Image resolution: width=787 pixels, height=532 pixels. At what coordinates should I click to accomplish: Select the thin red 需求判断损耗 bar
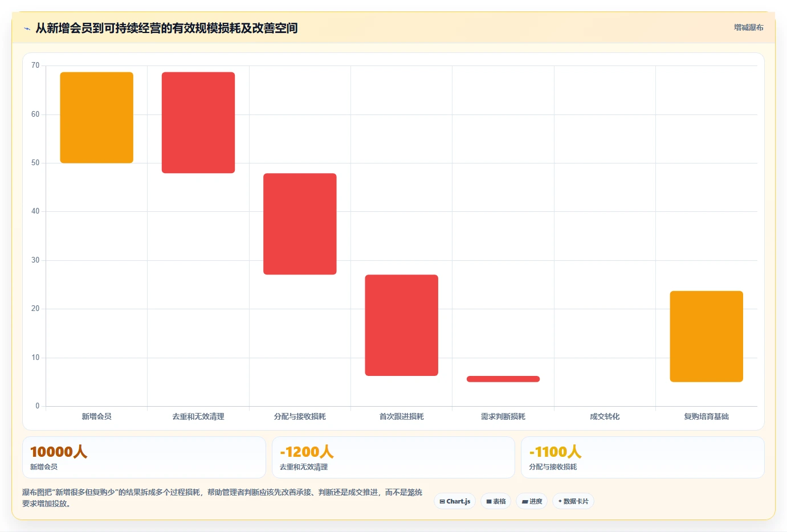pos(503,379)
